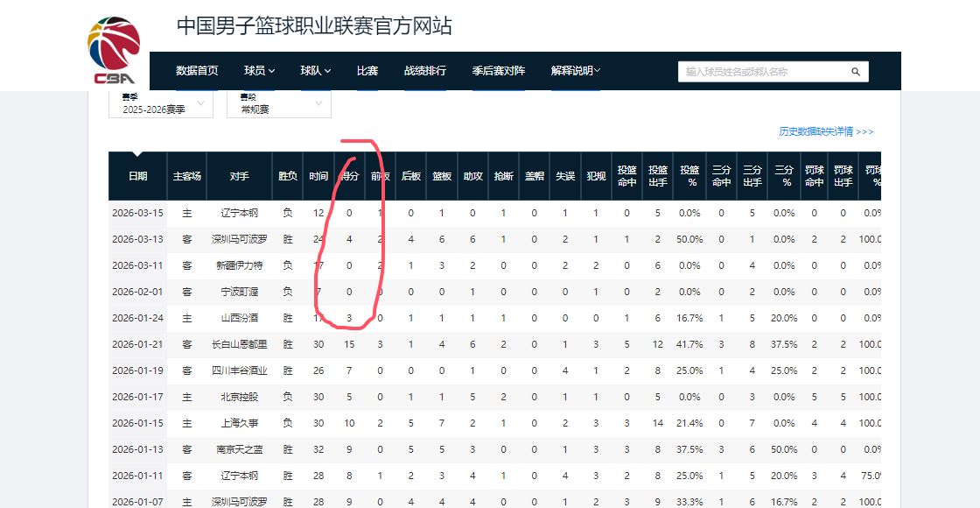Open the 比赛 navigation item
980x508 pixels.
coord(367,71)
